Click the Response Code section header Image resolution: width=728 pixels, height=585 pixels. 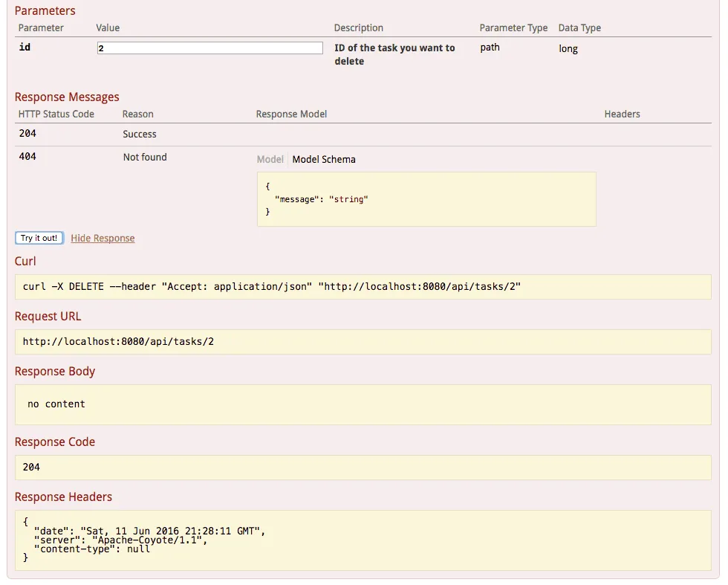tap(55, 442)
